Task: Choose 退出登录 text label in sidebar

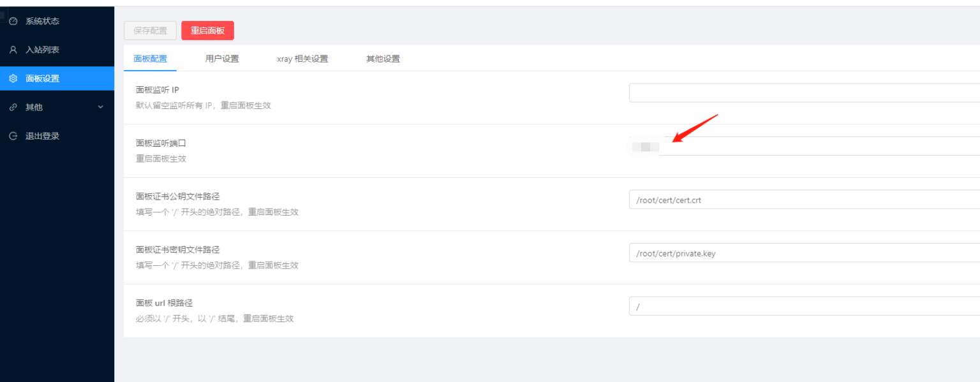Action: click(42, 136)
